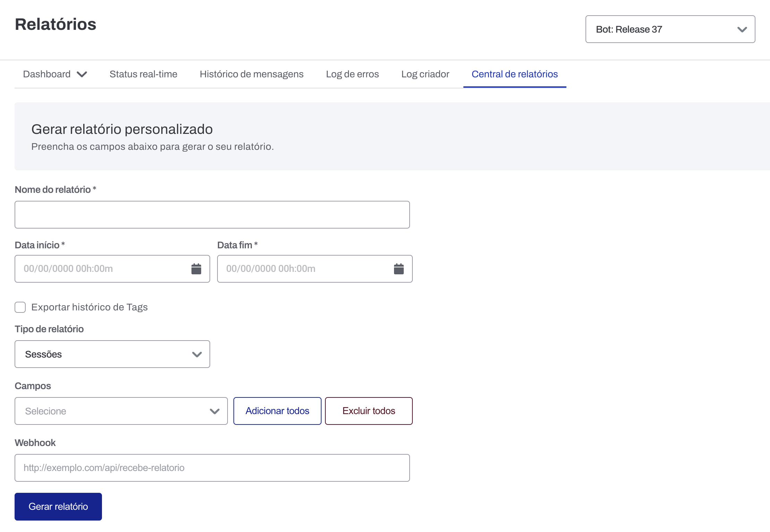Open the Histórico de mensagens tab
Viewport: 770px width, 532px height.
(251, 74)
